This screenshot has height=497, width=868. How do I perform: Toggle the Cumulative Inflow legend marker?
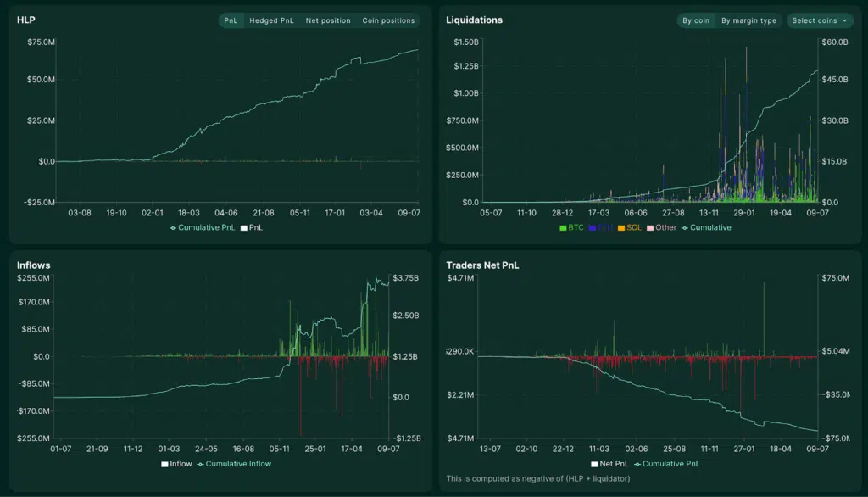tap(233, 464)
